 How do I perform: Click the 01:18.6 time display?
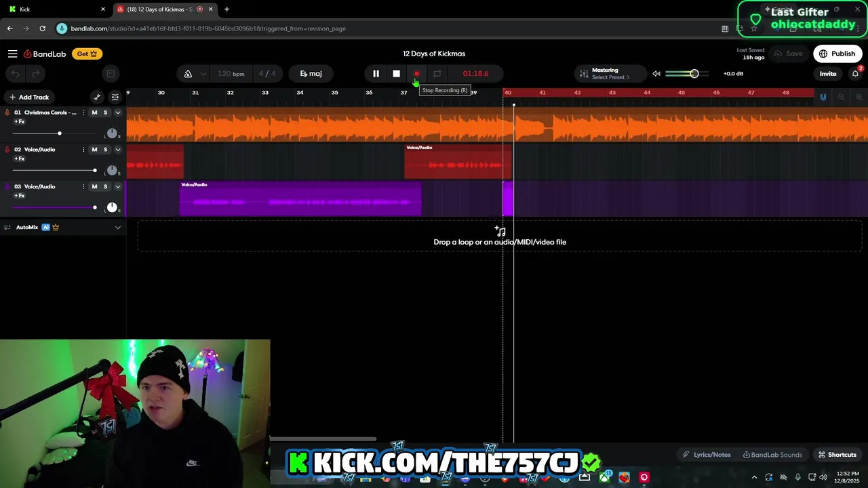[x=475, y=74]
